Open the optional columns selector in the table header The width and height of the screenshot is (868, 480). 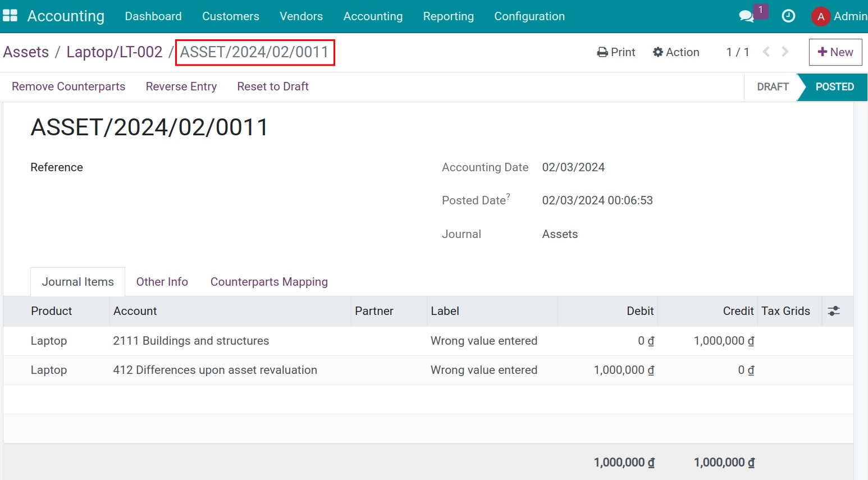click(x=835, y=311)
